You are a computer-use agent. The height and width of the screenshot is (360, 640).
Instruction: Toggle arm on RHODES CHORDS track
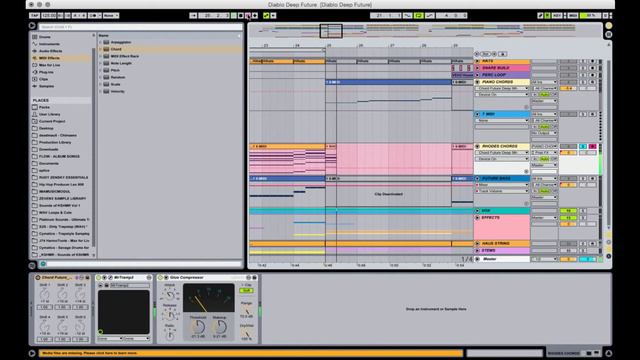point(592,146)
